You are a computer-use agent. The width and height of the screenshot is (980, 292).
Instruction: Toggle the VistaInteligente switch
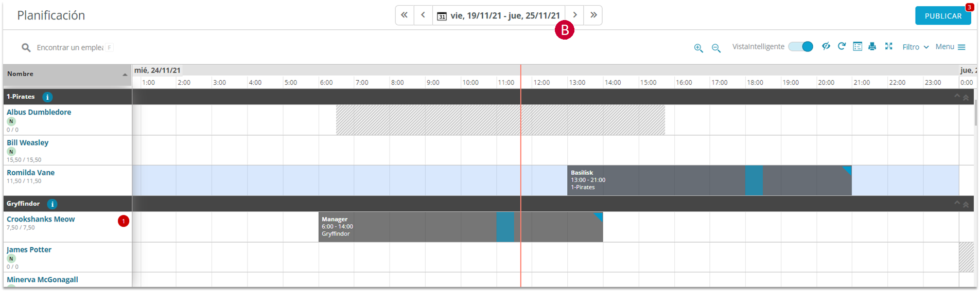point(800,47)
